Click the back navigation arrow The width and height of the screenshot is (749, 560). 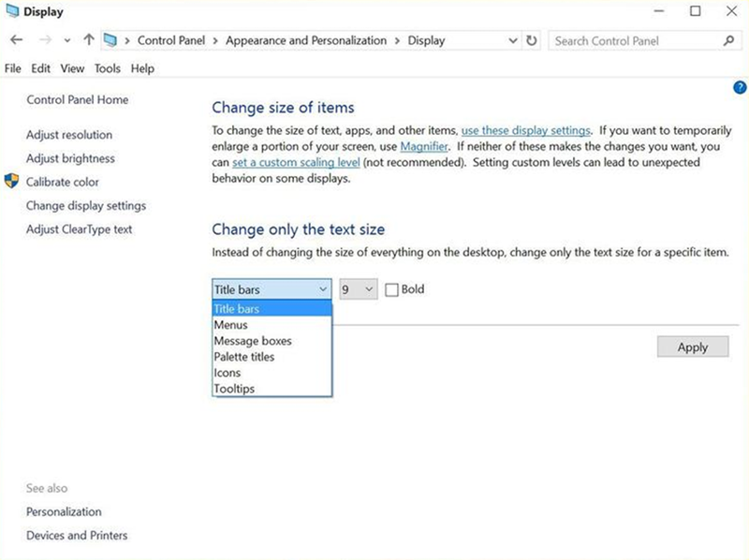click(x=17, y=40)
